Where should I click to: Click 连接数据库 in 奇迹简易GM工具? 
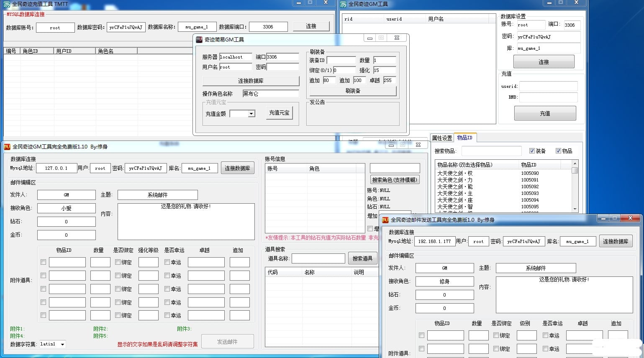(x=251, y=81)
